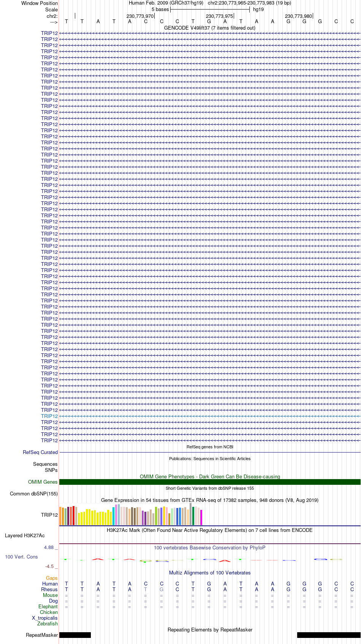Open the GENCODE V49lift37 track title

(x=210, y=28)
